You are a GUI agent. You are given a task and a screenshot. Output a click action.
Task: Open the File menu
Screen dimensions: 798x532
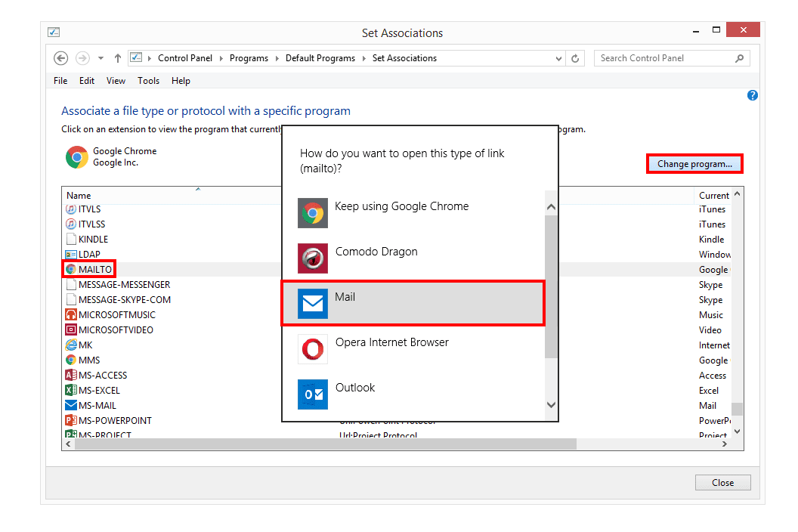60,80
